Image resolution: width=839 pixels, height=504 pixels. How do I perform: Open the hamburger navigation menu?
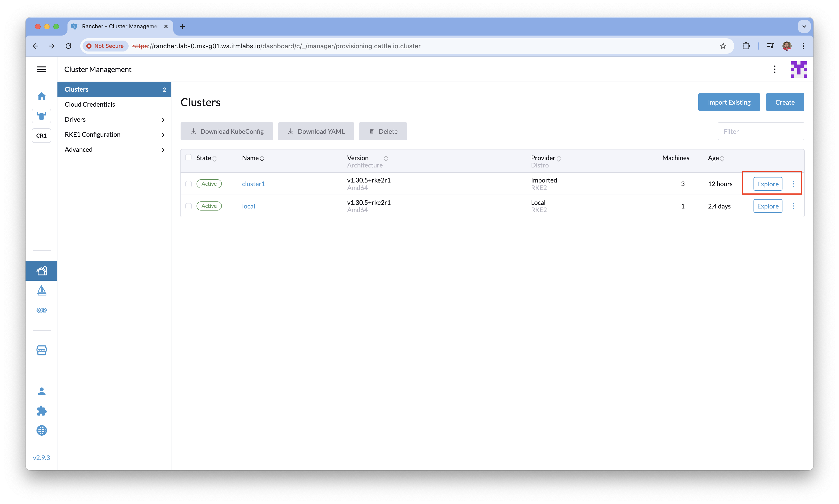coord(41,69)
